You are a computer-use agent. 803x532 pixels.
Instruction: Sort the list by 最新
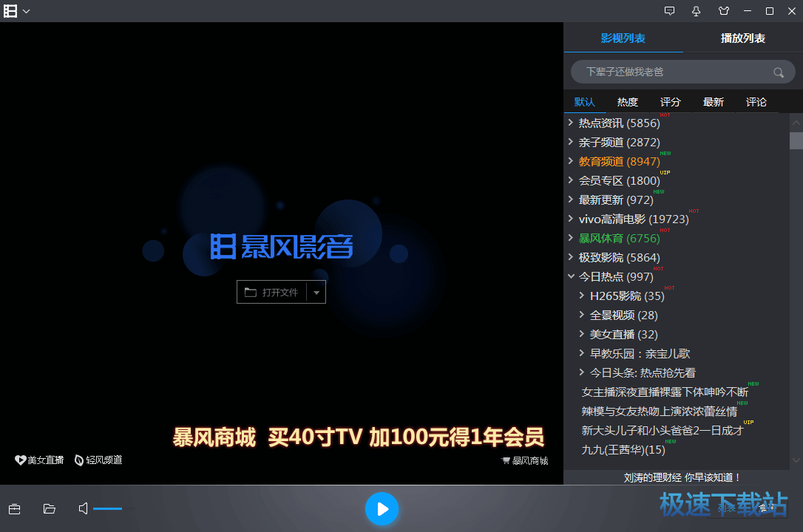[x=714, y=102]
